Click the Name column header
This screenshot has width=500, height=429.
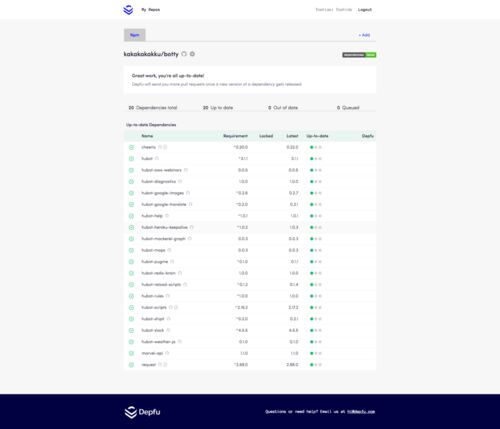click(147, 136)
